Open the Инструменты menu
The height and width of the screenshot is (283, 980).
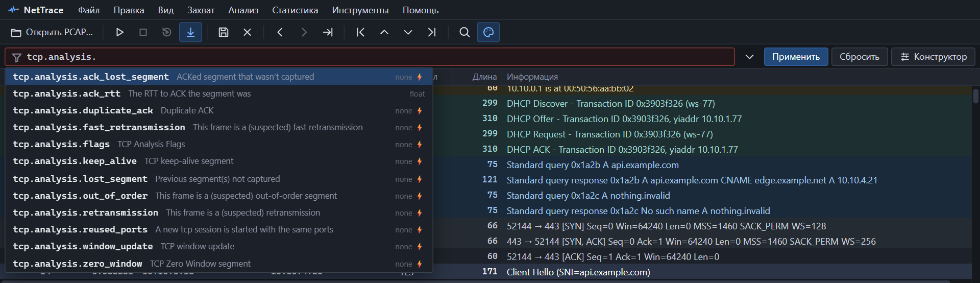tap(360, 10)
